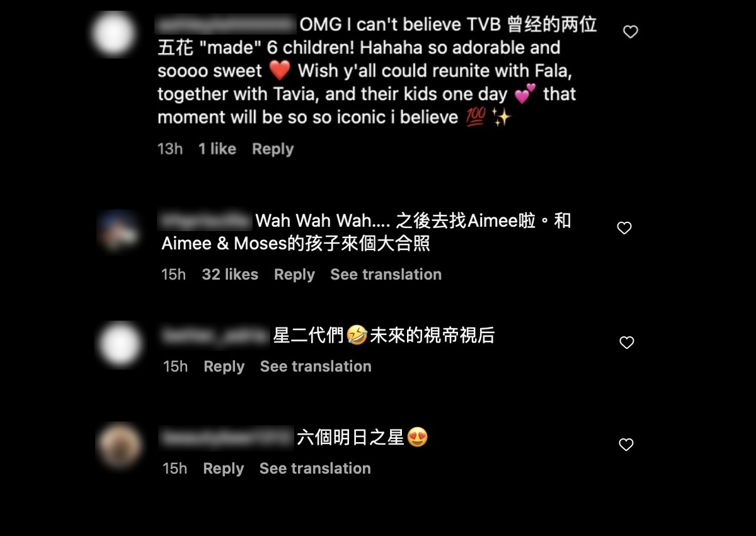The height and width of the screenshot is (536, 756).
Task: Open blurred username on OMG TVB comment
Action: click(x=226, y=25)
